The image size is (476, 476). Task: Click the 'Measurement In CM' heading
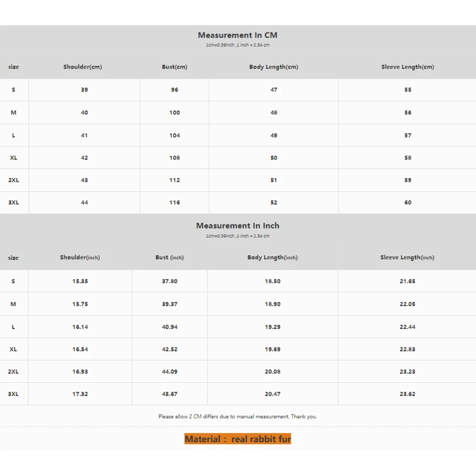pos(238,35)
